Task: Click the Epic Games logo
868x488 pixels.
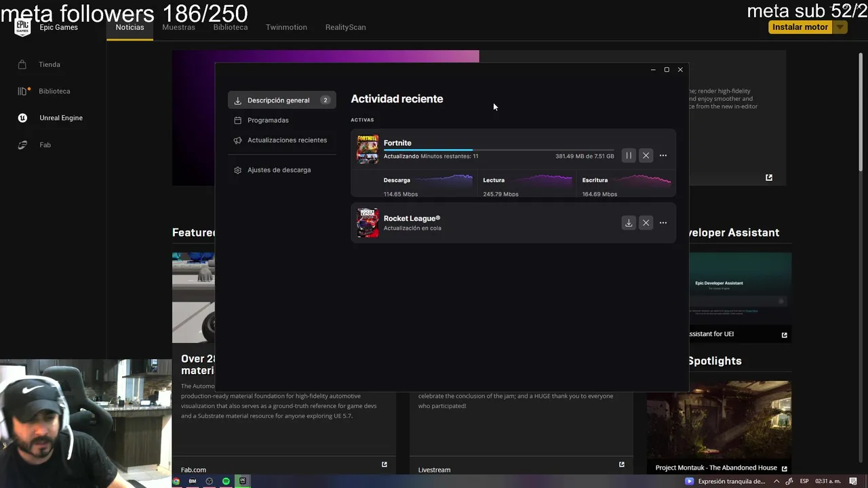Action: coord(22,27)
